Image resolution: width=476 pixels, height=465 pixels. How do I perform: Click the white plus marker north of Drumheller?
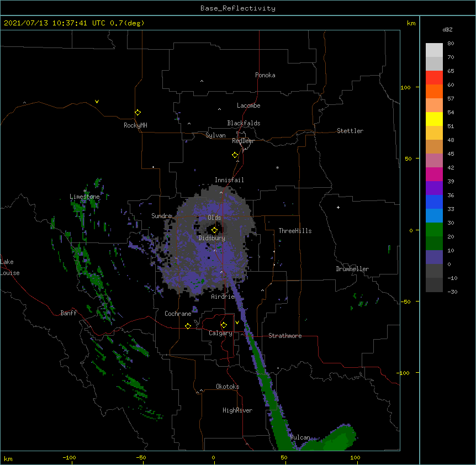click(x=338, y=207)
